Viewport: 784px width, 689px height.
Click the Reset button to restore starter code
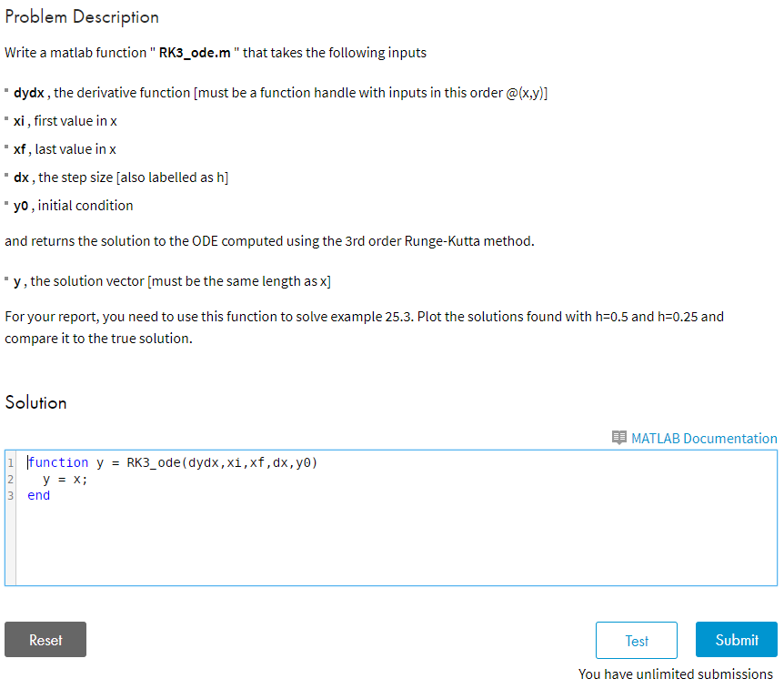coord(45,639)
